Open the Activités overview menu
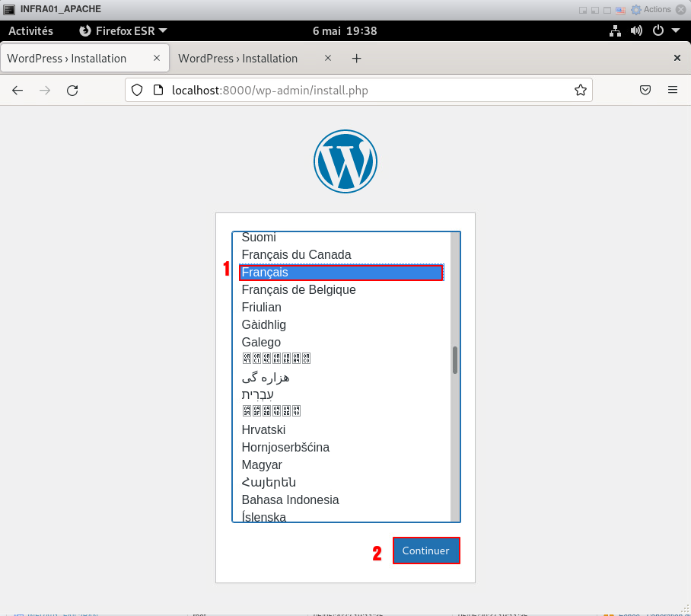This screenshot has height=616, width=691. [30, 31]
